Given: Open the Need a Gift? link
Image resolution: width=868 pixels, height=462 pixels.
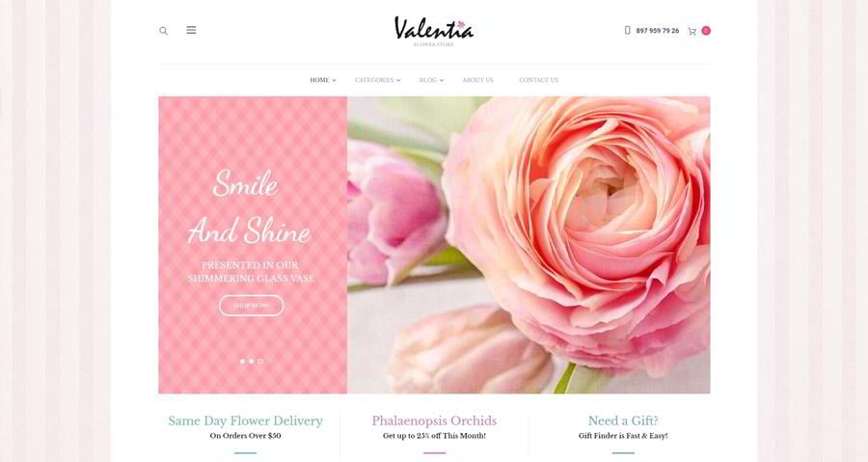Looking at the screenshot, I should (x=623, y=421).
